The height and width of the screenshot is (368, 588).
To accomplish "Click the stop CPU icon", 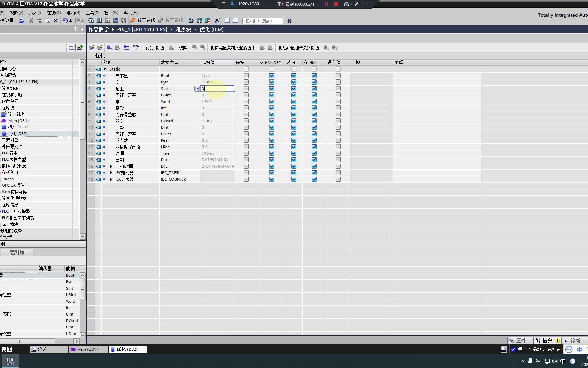I will click(207, 20).
